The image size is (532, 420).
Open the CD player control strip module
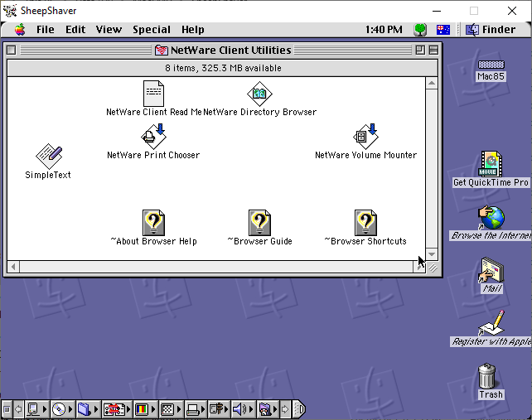tap(62, 409)
